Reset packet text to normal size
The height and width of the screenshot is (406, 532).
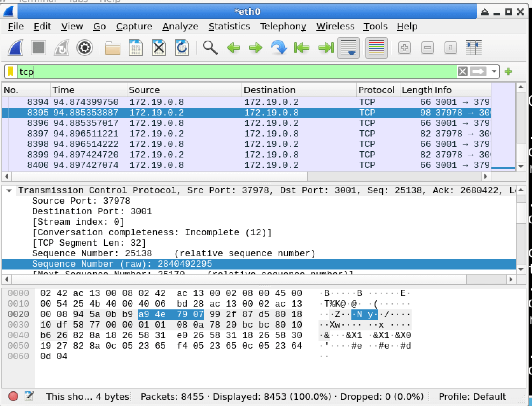pos(450,48)
